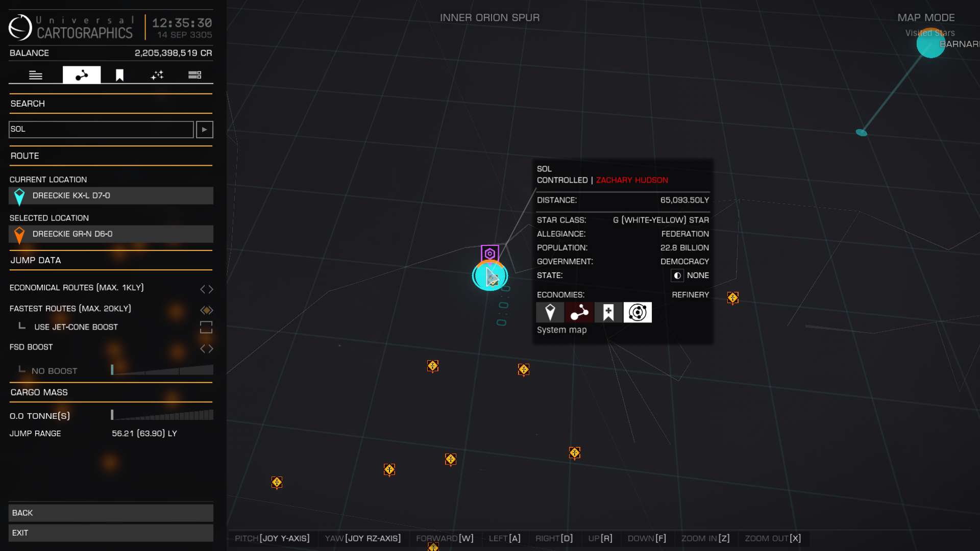The height and width of the screenshot is (551, 980).
Task: Click the ZOOM OUT [X] hint
Action: tap(773, 538)
